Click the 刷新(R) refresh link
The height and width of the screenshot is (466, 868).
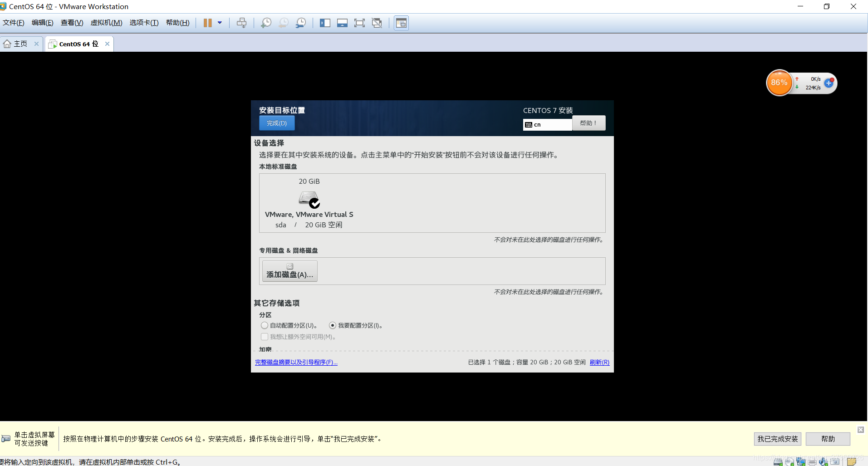[599, 362]
